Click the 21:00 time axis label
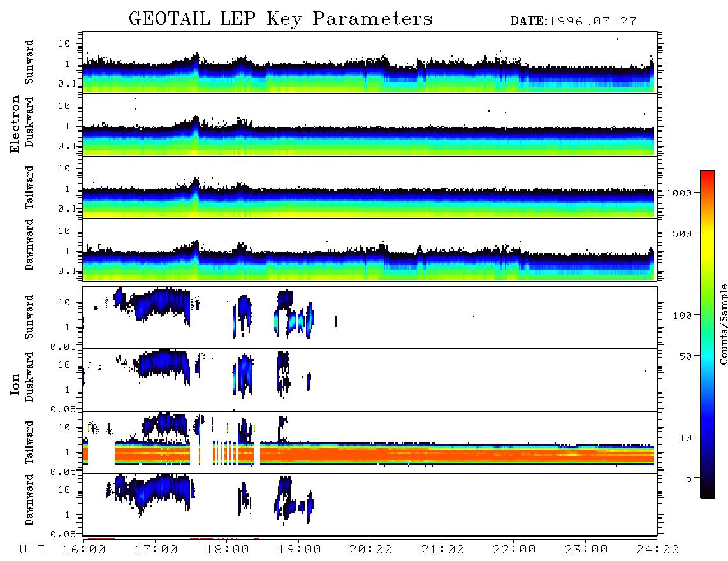Image resolution: width=728 pixels, height=561 pixels. click(443, 550)
